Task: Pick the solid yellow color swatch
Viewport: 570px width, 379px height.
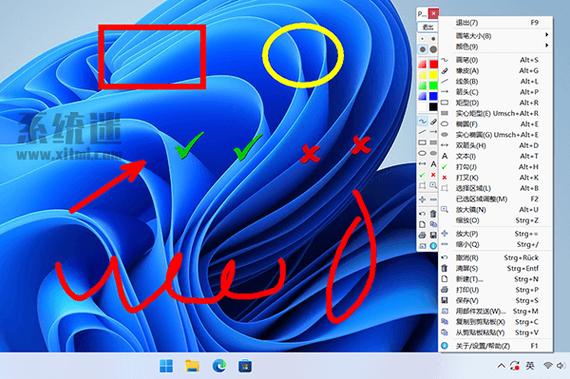Action: click(434, 75)
